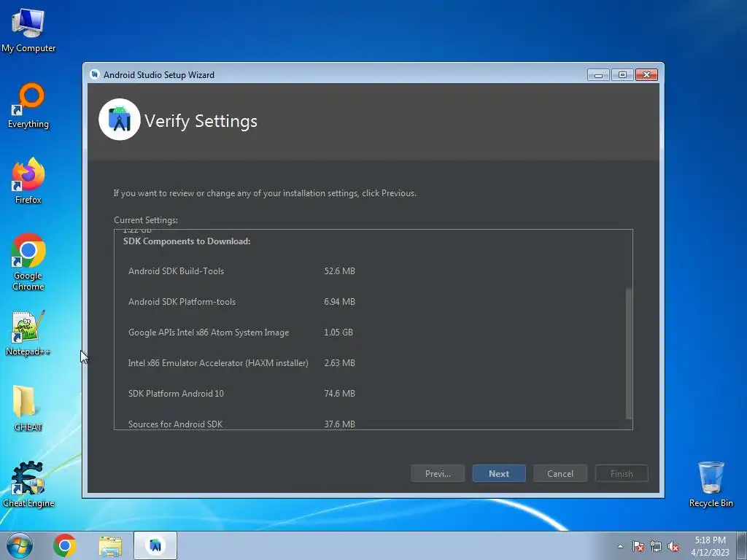Open network status tray icon
747x560 pixels.
656,546
